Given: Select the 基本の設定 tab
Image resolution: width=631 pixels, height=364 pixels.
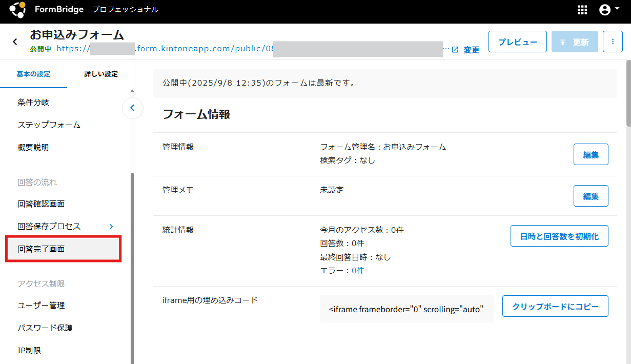Looking at the screenshot, I should 33,74.
